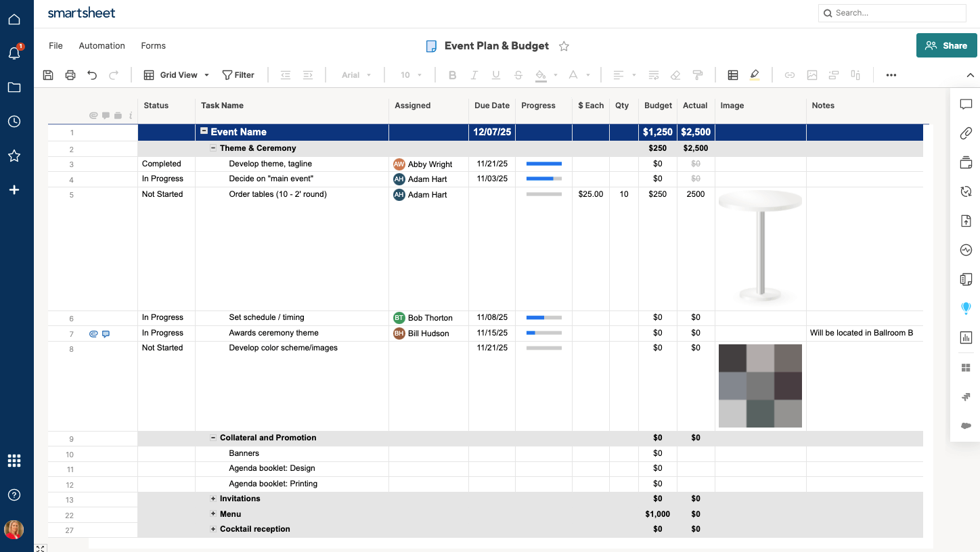
Task: Click the Filter button
Action: [238, 75]
